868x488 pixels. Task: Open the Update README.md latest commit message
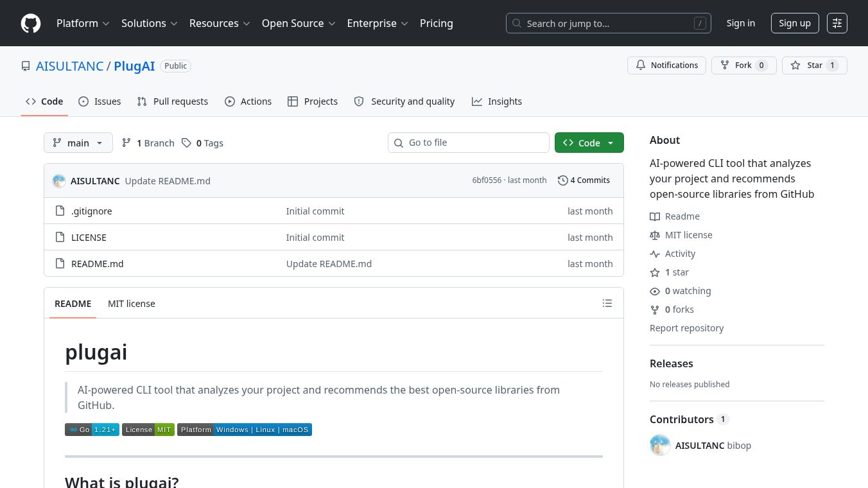pos(168,180)
